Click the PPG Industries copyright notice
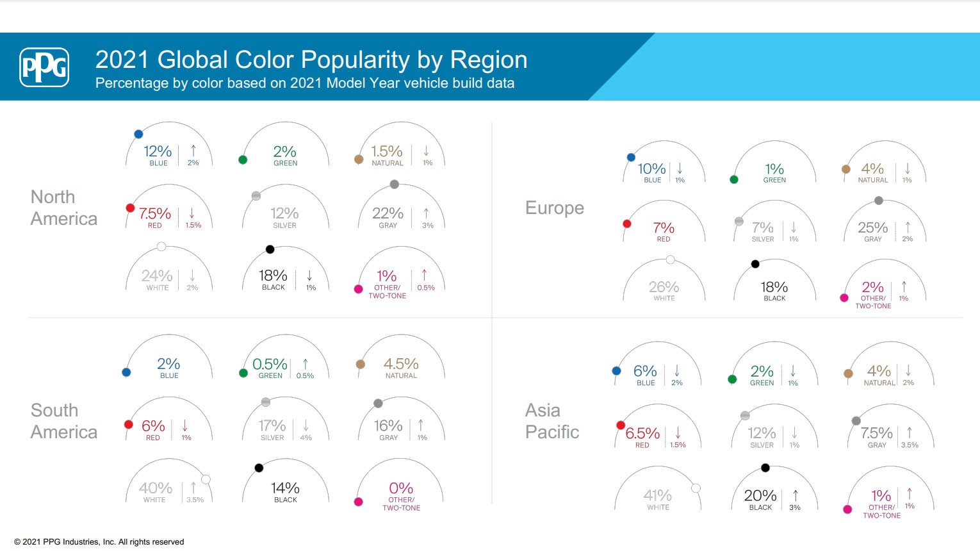This screenshot has height=551, width=980. click(99, 542)
